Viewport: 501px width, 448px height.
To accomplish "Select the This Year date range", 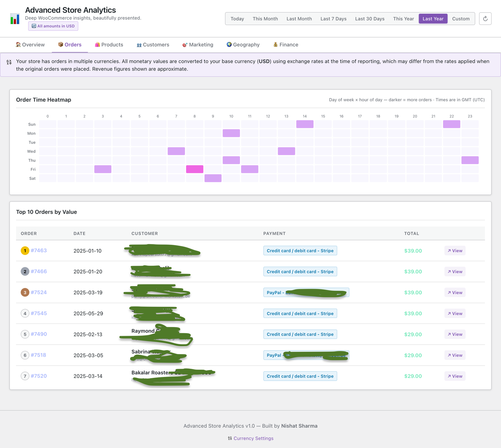I will [404, 19].
